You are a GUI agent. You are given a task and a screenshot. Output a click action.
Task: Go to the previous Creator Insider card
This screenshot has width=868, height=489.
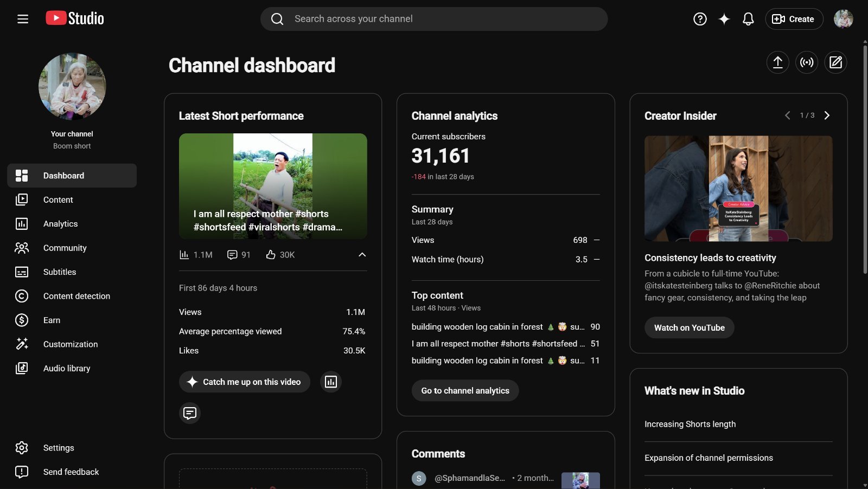pos(788,115)
